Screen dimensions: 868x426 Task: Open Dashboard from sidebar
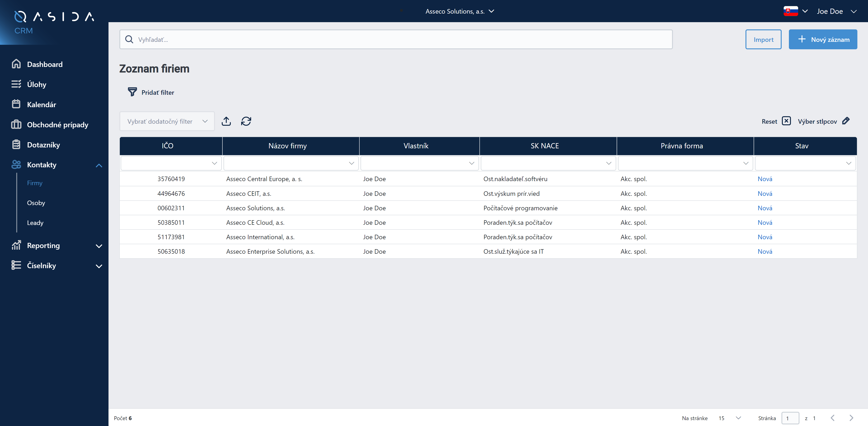45,64
